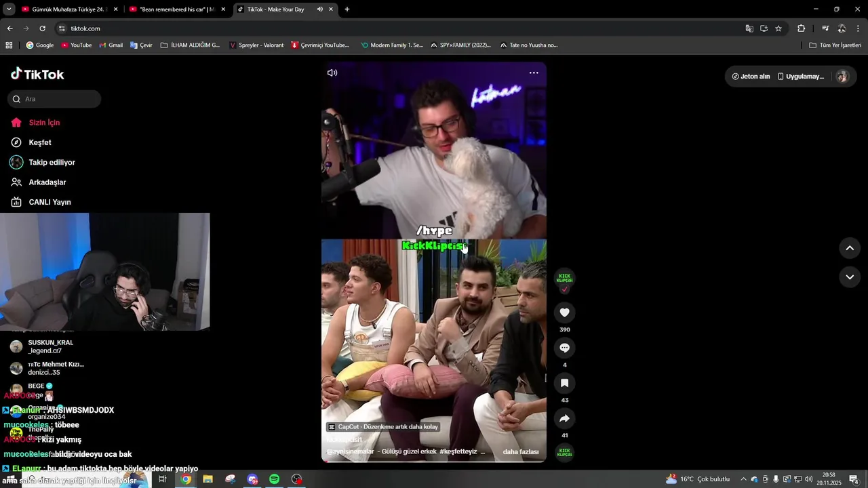Follow the creator with the plus badge

564,290
